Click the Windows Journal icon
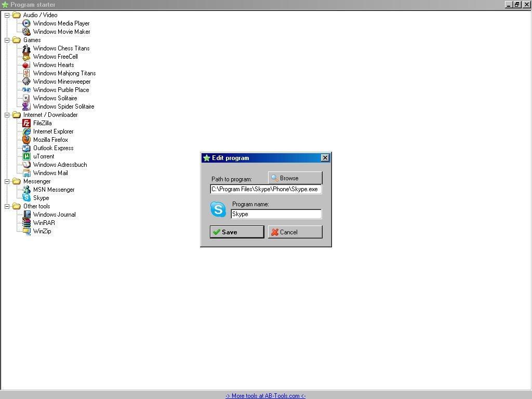Image resolution: width=532 pixels, height=399 pixels. click(26, 215)
